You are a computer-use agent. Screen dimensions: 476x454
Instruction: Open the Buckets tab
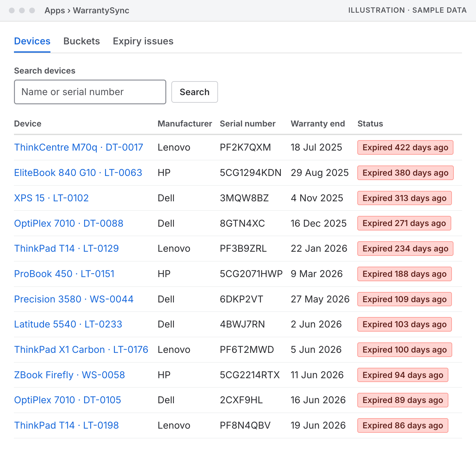82,41
